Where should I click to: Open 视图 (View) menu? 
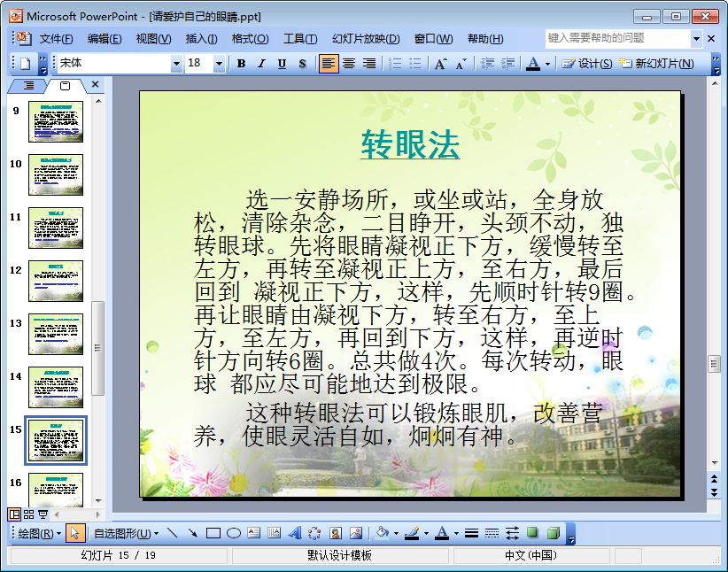coord(153,39)
